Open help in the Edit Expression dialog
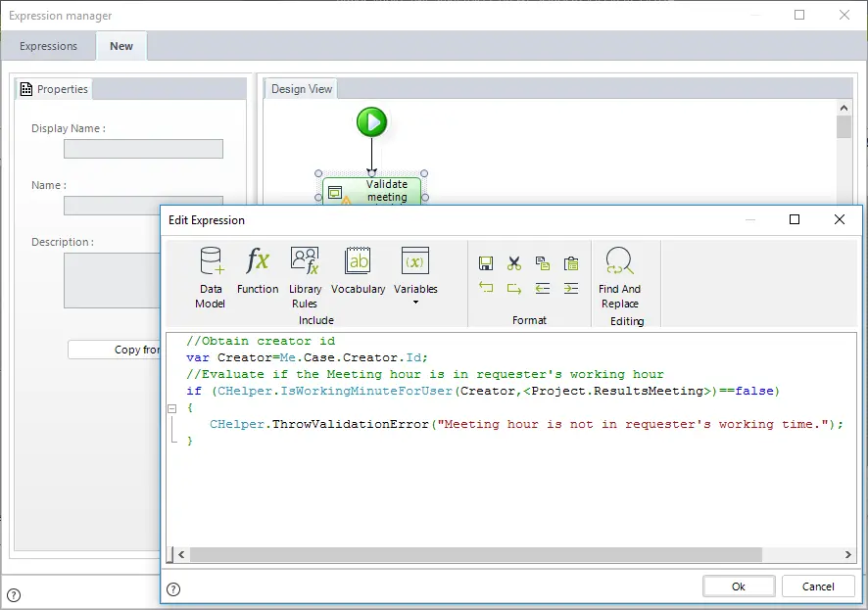This screenshot has height=610, width=868. (173, 589)
